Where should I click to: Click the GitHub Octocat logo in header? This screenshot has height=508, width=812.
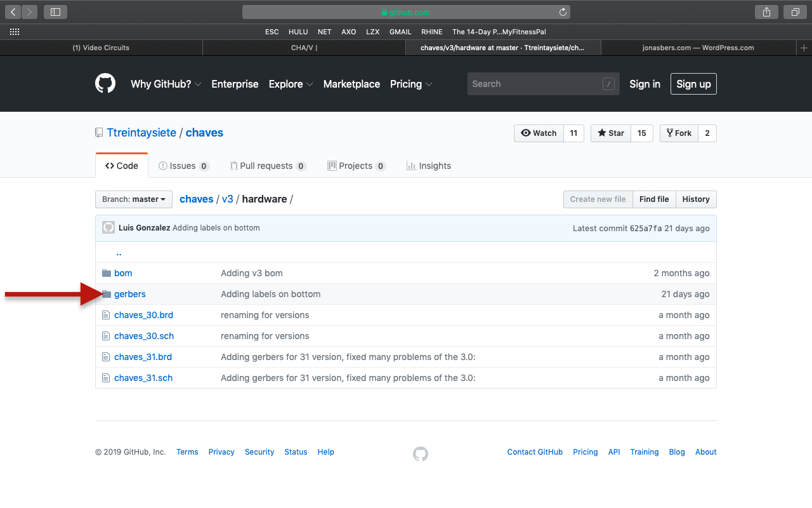click(x=105, y=84)
